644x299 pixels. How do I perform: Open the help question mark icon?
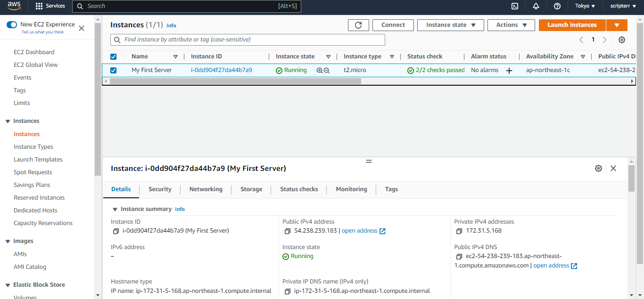tap(557, 6)
